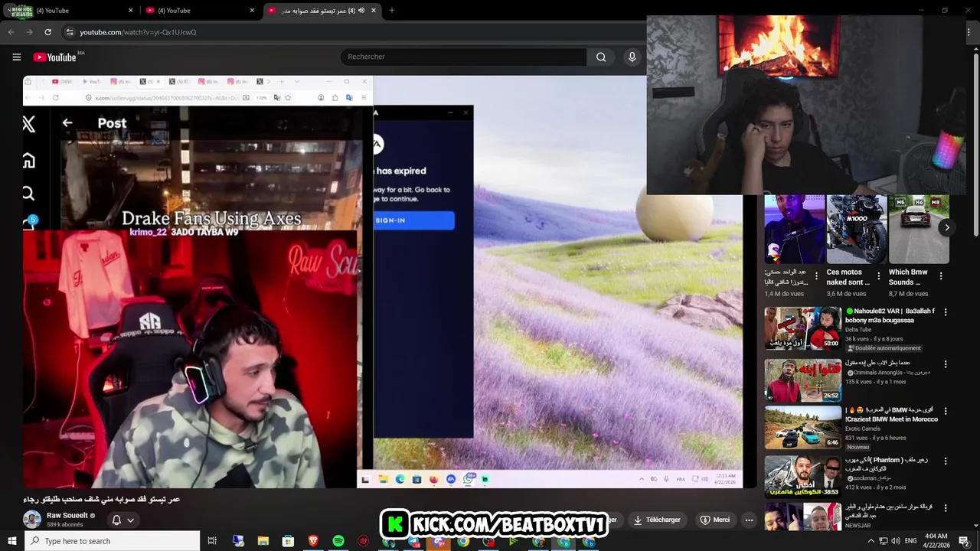Image resolution: width=980 pixels, height=551 pixels.
Task: Open File Explorer from the taskbar
Action: click(263, 541)
